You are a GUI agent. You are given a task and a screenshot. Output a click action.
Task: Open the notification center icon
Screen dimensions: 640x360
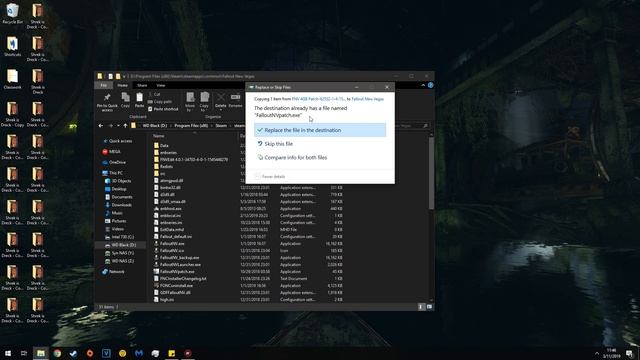pos(630,353)
